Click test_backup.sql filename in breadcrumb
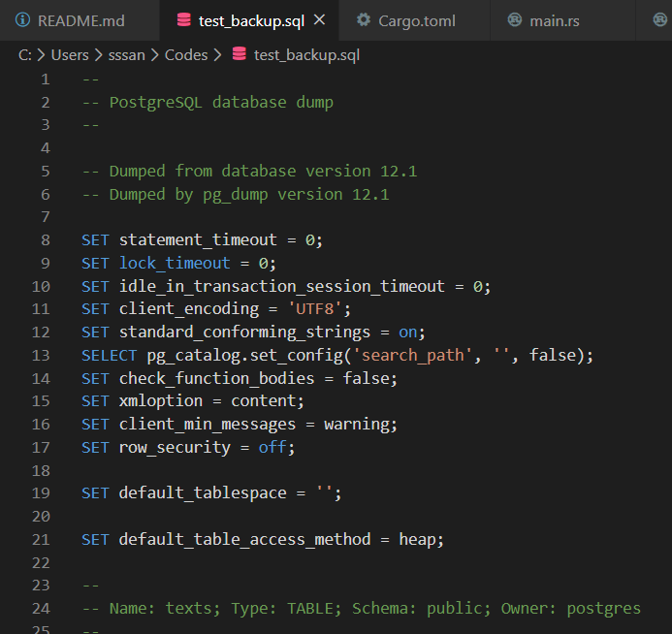 (306, 55)
